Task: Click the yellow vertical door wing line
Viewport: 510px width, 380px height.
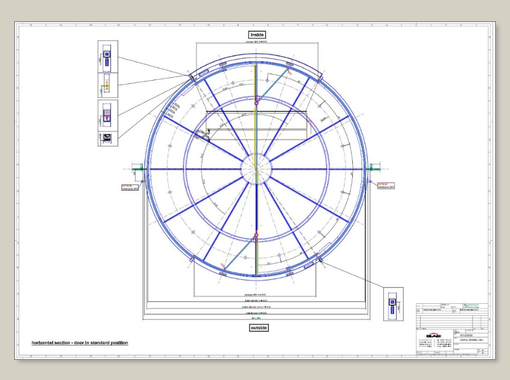Action: 256,169
